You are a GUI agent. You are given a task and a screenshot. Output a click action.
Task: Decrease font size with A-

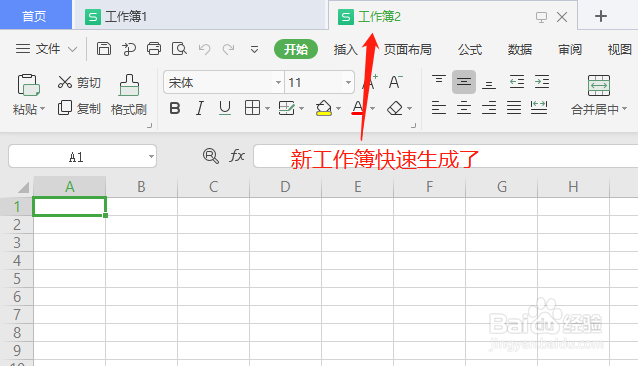395,83
